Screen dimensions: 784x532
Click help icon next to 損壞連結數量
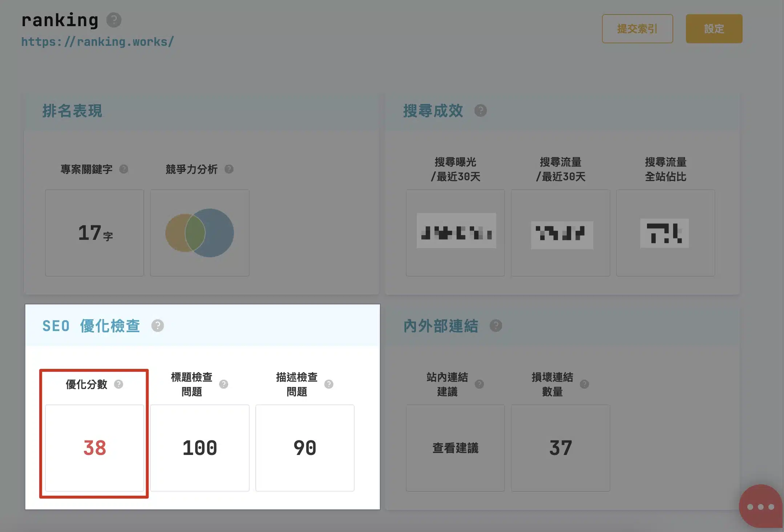coord(584,384)
